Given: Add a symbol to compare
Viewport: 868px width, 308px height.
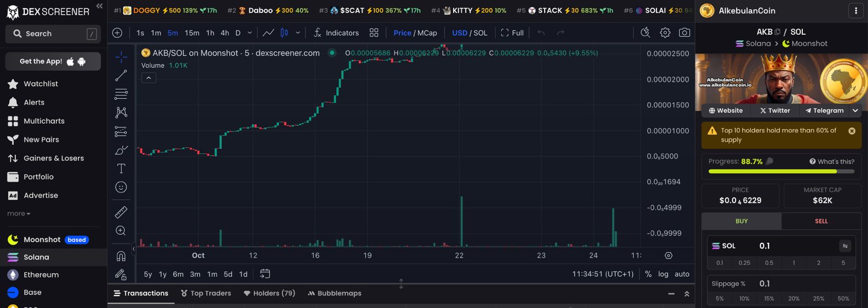Looking at the screenshot, I should click(117, 33).
